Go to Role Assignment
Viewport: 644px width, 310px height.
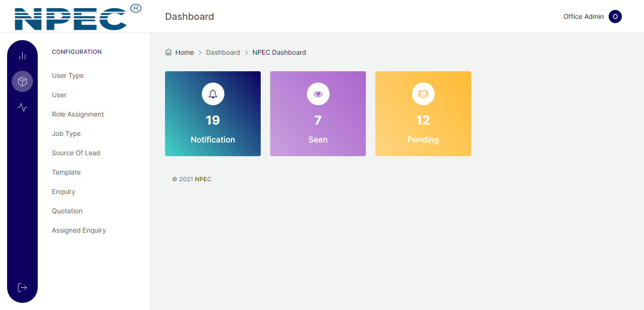tap(78, 114)
